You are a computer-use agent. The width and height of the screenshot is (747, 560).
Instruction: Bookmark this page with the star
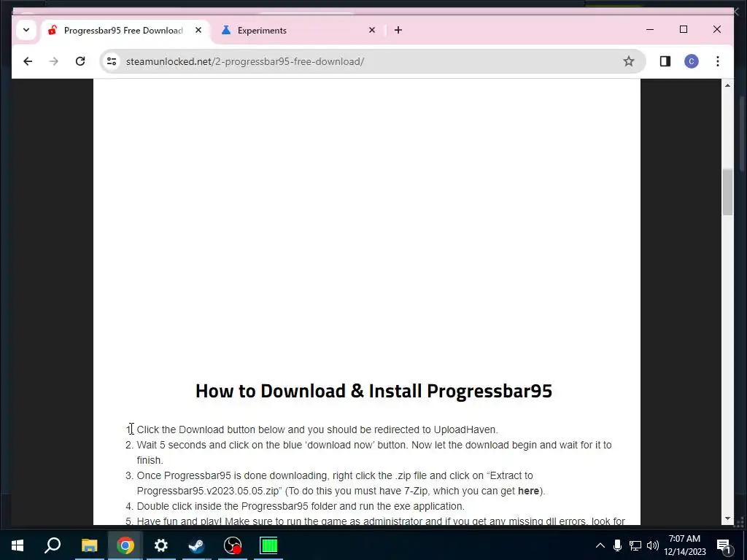tap(628, 61)
